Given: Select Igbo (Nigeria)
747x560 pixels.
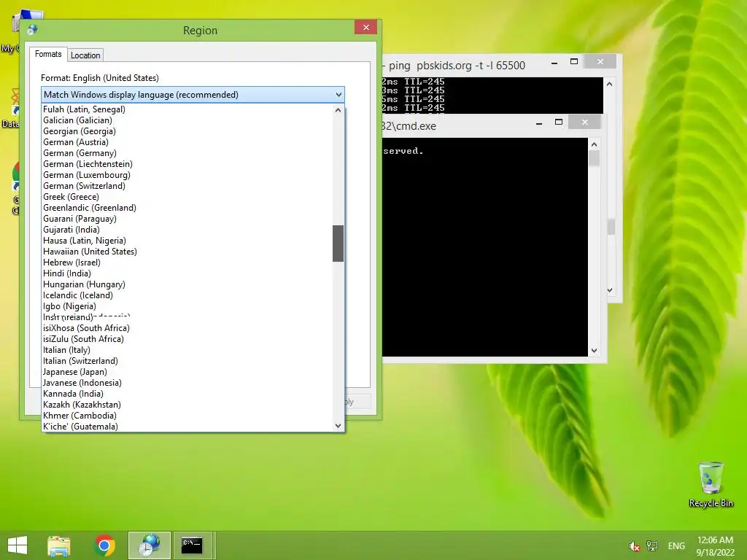Looking at the screenshot, I should click(x=187, y=306).
